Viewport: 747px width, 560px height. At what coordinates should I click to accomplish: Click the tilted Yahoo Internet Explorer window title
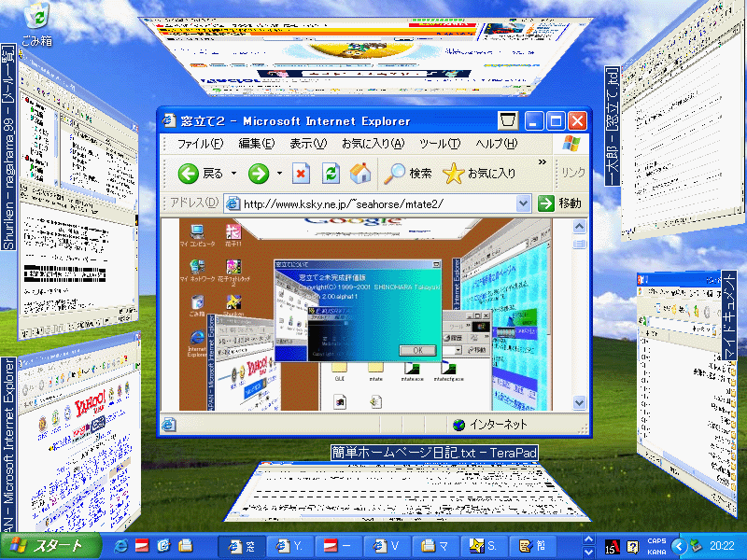[8, 445]
